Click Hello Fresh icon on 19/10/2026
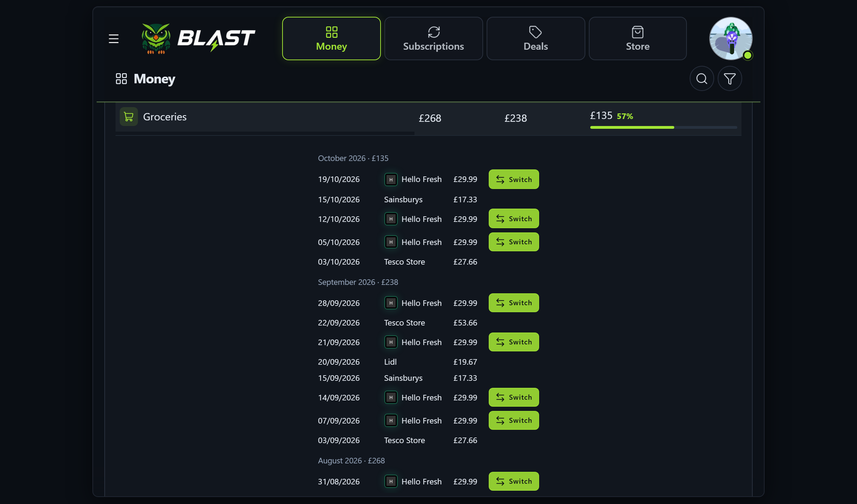857x504 pixels. coord(391,180)
